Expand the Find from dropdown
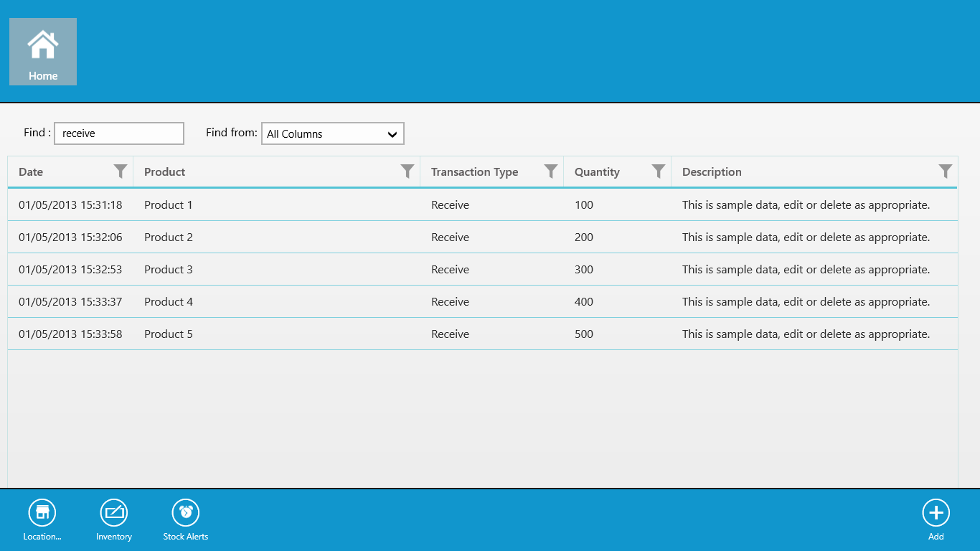The width and height of the screenshot is (980, 551). (x=333, y=133)
